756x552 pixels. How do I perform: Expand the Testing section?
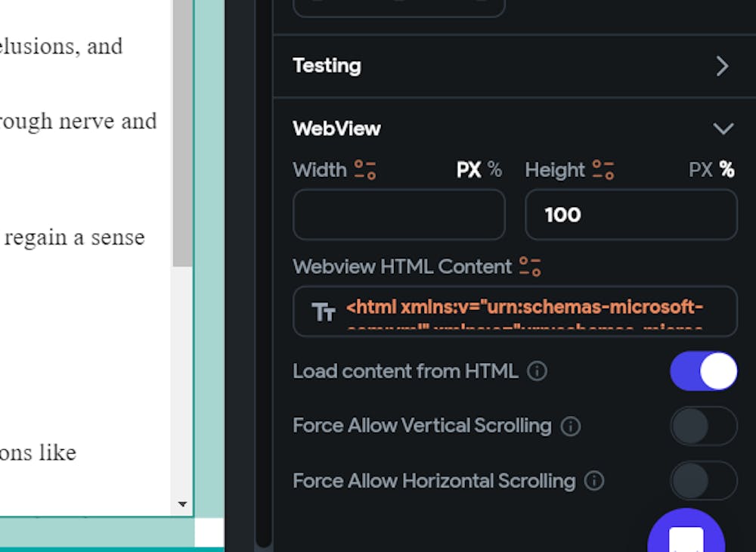point(722,67)
